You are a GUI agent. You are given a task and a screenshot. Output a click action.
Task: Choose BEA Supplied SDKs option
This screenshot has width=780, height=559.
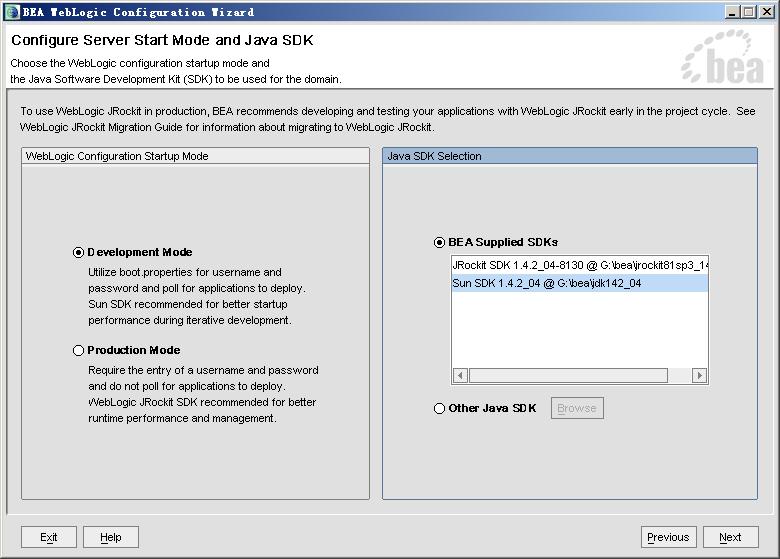tap(439, 243)
